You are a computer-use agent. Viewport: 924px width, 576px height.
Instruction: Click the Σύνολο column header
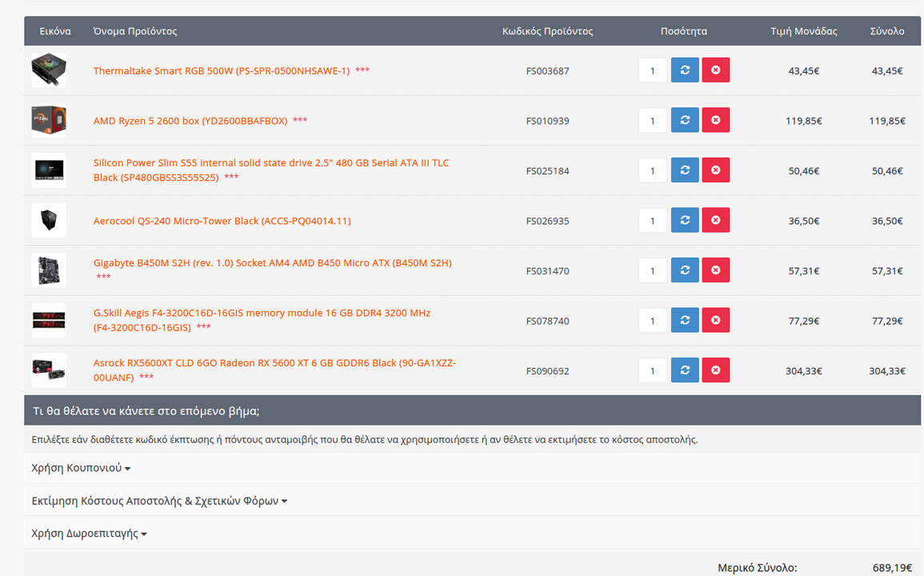tap(887, 31)
